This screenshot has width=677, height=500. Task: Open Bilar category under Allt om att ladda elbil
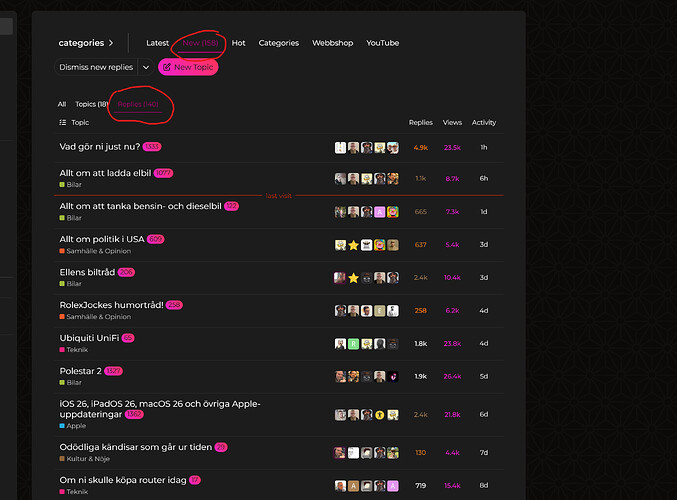click(x=70, y=185)
